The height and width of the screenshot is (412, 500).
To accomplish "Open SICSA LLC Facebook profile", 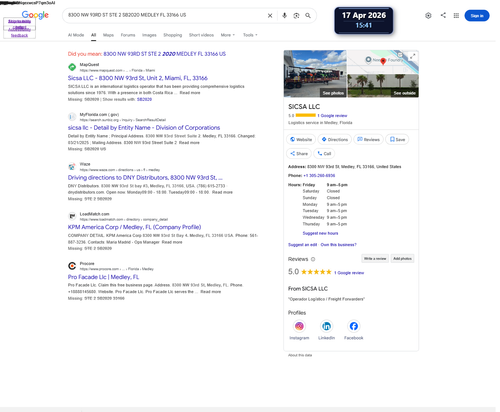I will coord(354,326).
